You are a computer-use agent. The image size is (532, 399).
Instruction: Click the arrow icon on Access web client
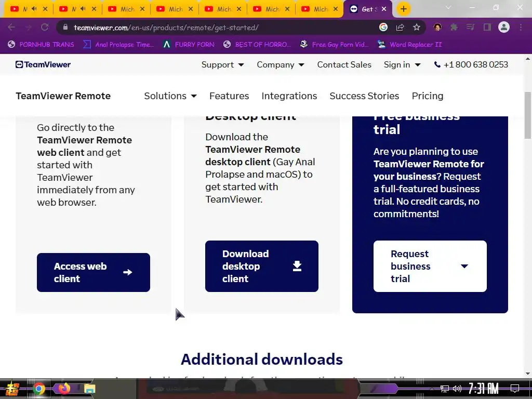click(128, 272)
